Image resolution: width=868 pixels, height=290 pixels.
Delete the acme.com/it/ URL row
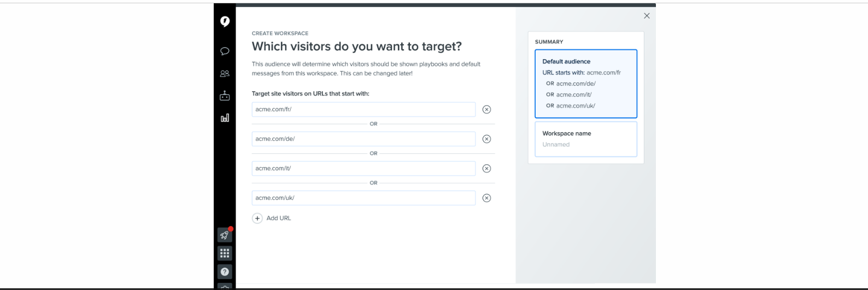pyautogui.click(x=486, y=169)
